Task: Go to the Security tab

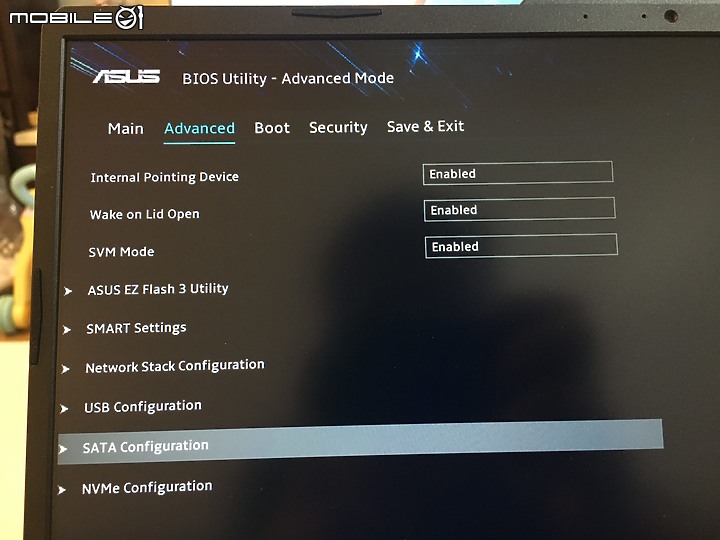Action: pos(338,127)
